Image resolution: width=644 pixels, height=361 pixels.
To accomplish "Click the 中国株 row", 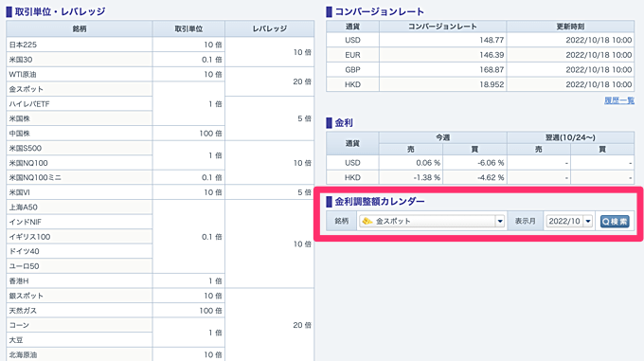I will tap(80, 134).
